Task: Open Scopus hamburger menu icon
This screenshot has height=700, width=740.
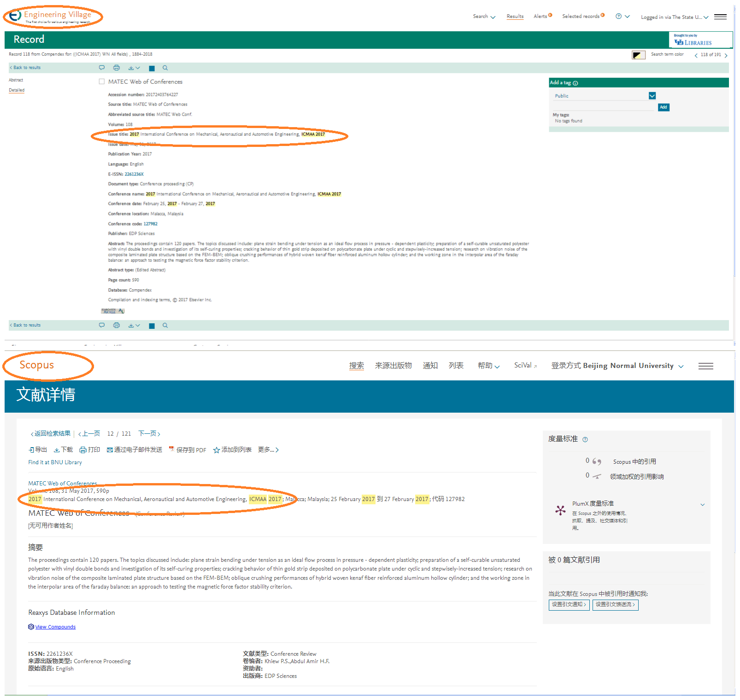Action: (x=705, y=366)
